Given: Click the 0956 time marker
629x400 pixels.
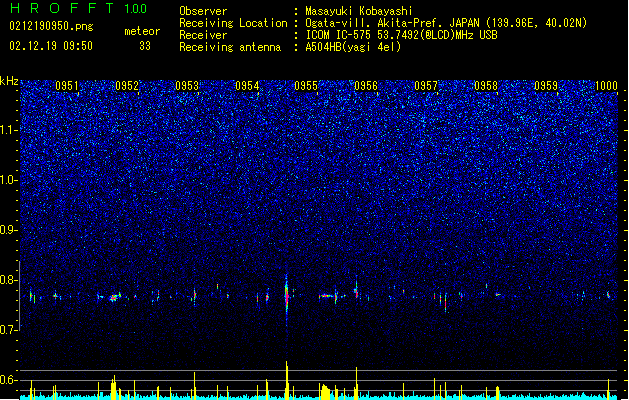Looking at the screenshot, I should click(366, 86).
